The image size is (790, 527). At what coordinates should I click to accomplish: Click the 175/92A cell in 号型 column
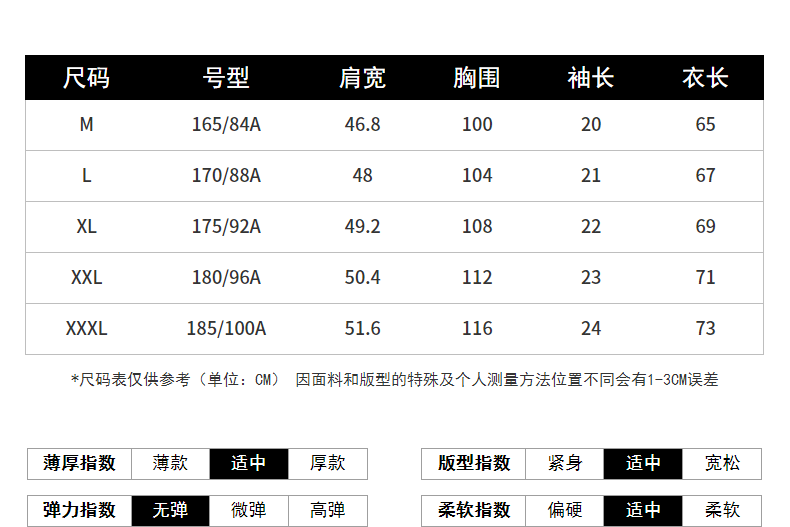[226, 227]
